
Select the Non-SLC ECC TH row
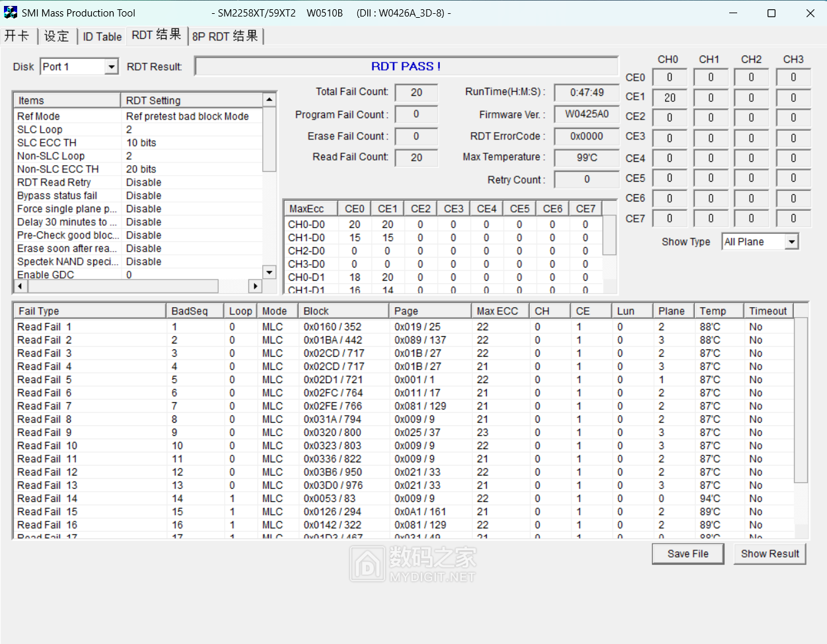(x=138, y=169)
